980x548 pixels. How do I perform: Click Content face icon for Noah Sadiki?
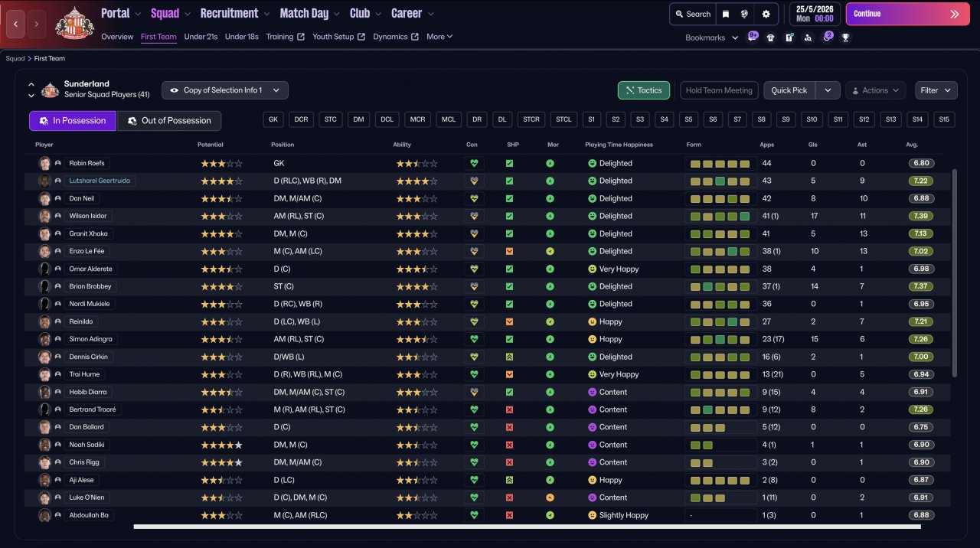[x=592, y=445]
